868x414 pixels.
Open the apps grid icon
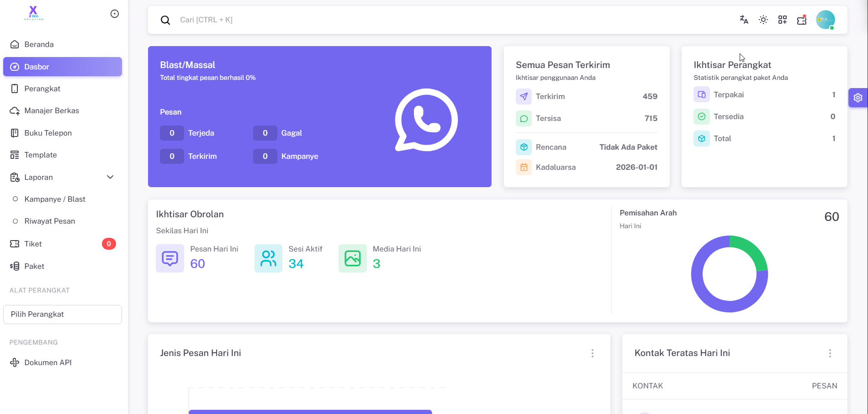782,20
